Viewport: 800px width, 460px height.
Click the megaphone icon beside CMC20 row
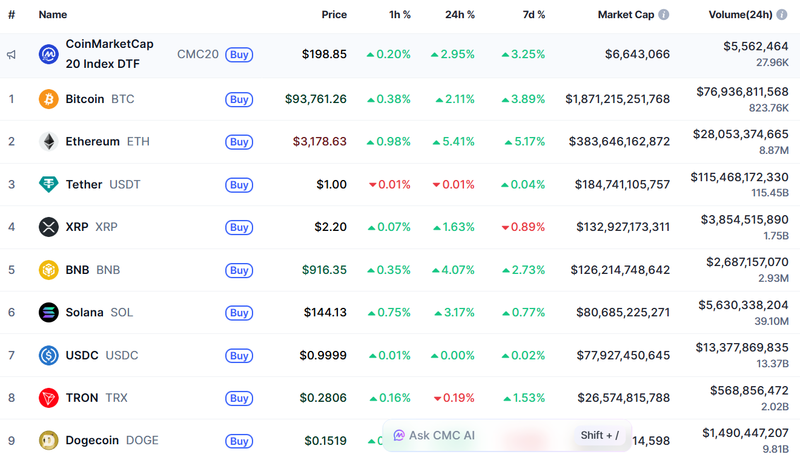[x=12, y=55]
